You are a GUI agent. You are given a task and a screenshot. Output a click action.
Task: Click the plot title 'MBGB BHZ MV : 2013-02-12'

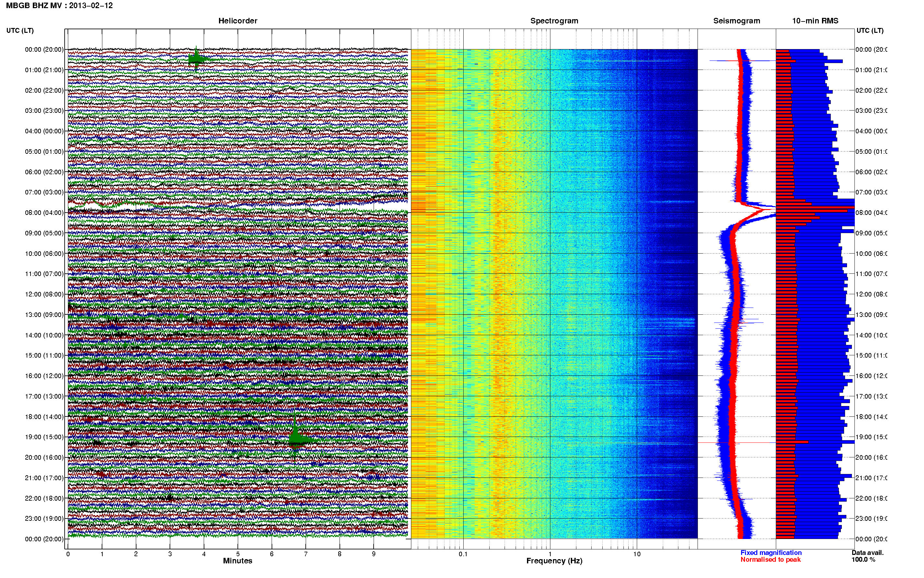(59, 5)
